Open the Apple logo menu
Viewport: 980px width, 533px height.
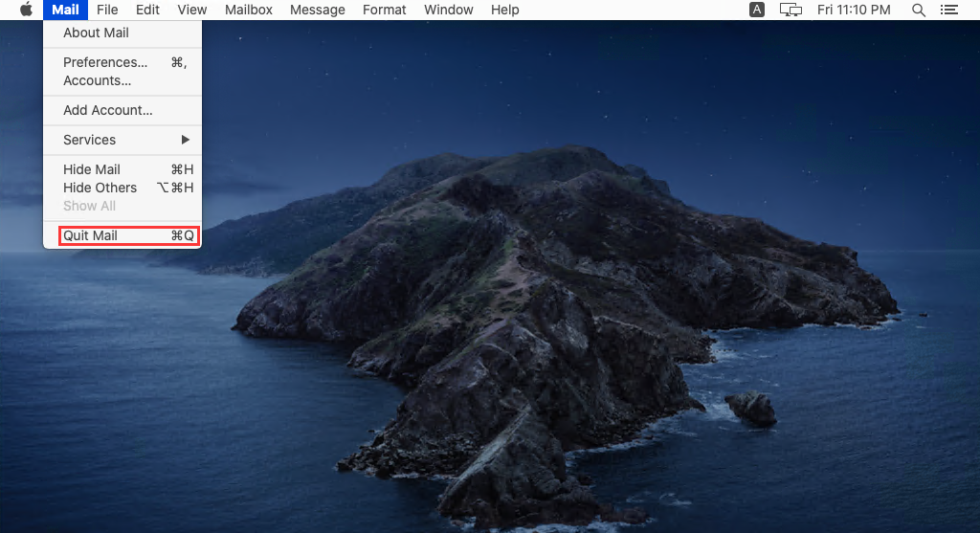pyautogui.click(x=26, y=10)
